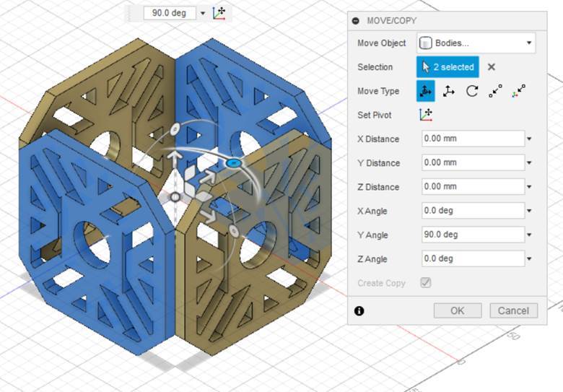Select the Point to Point move type
The width and height of the screenshot is (563, 392).
(495, 91)
